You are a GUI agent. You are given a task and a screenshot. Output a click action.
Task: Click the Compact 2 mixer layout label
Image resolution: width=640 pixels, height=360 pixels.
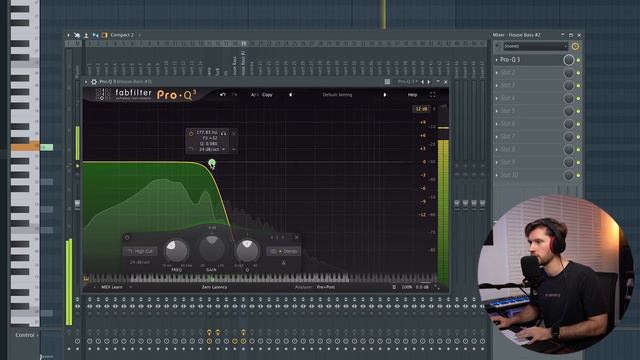[x=122, y=35]
